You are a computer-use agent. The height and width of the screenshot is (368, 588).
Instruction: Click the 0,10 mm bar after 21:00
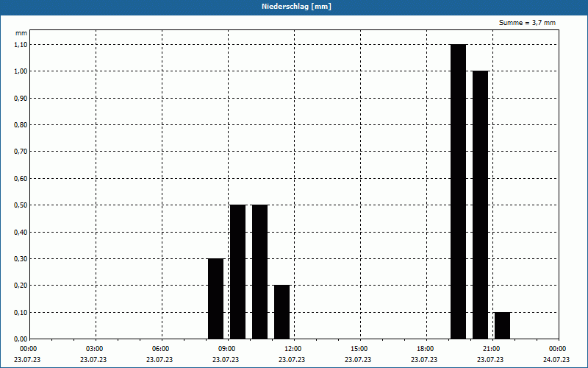click(x=503, y=325)
